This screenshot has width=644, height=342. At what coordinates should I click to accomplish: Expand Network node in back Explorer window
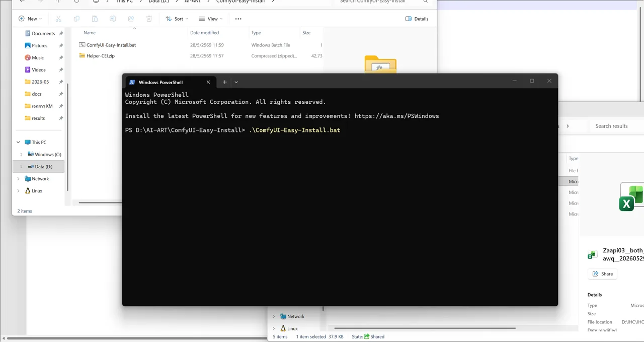(274, 316)
